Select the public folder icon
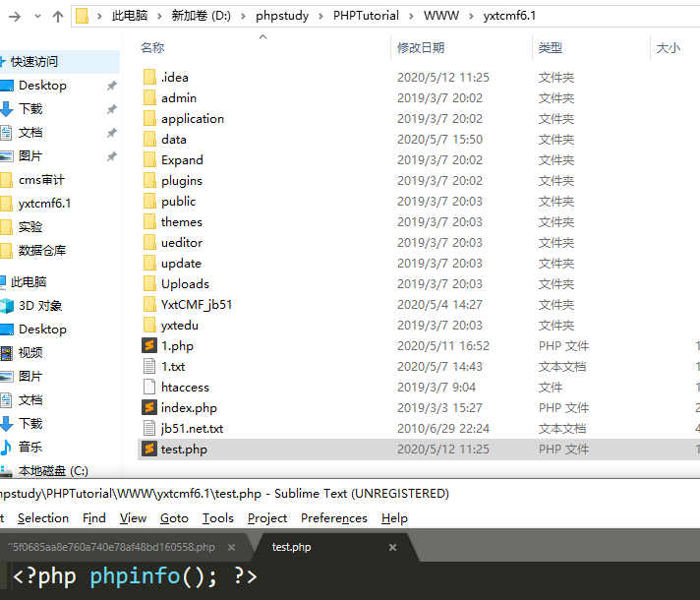The width and height of the screenshot is (700, 600). pos(150,201)
